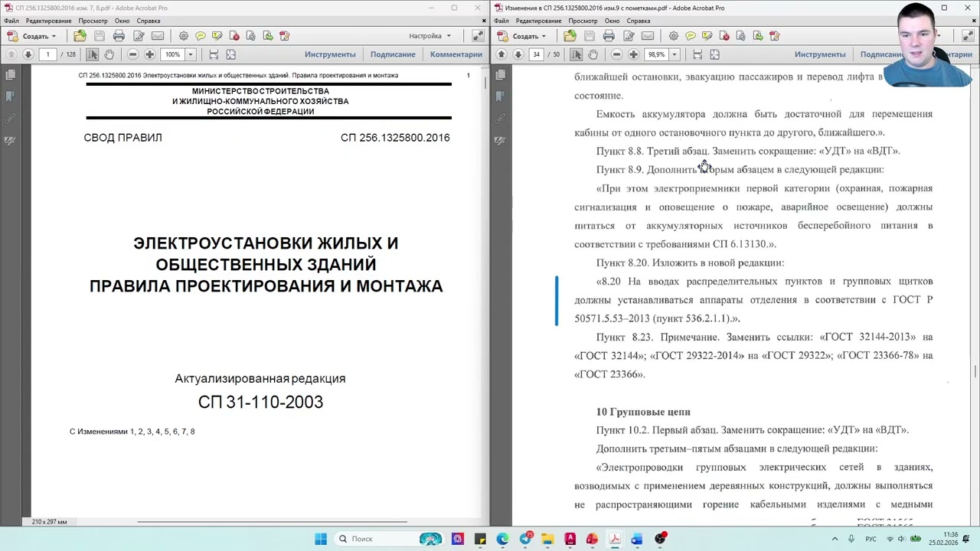Open Просмотр menu in left window

point(93,21)
